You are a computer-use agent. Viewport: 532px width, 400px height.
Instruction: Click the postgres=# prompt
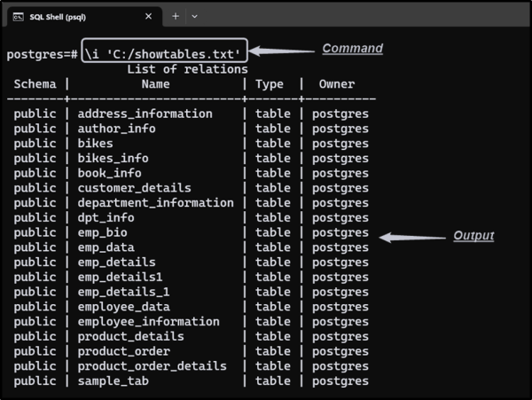42,53
